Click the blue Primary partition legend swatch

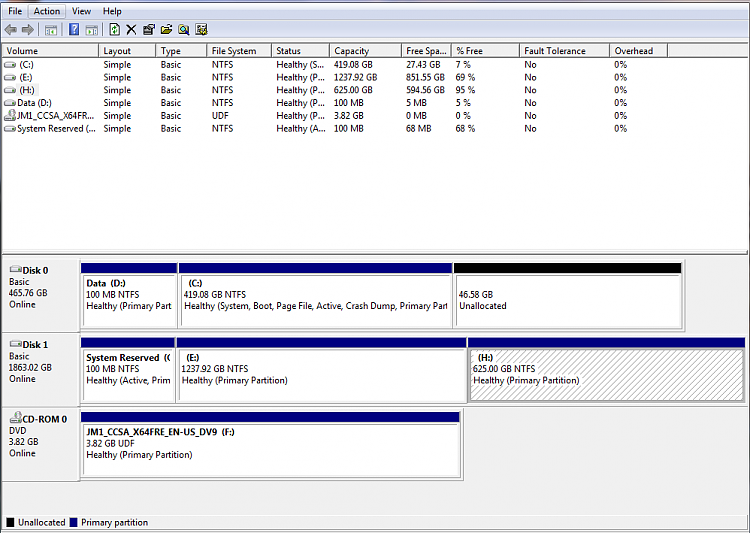(x=73, y=522)
